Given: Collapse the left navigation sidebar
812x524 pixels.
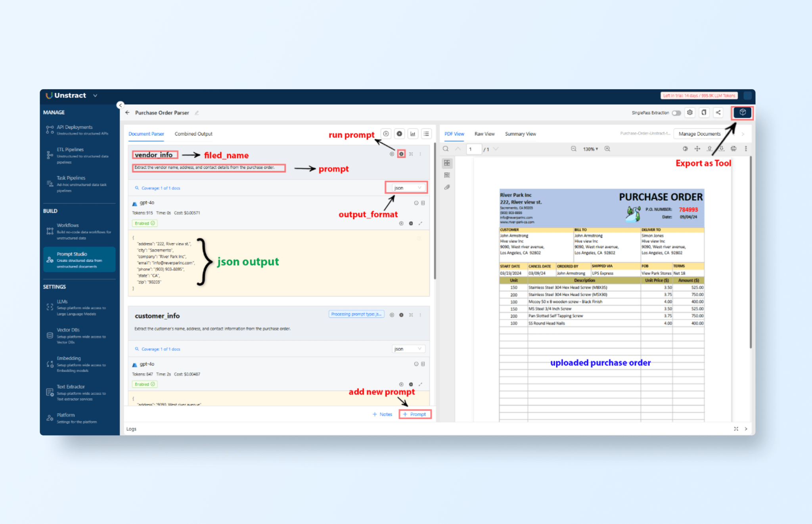Looking at the screenshot, I should (x=120, y=105).
